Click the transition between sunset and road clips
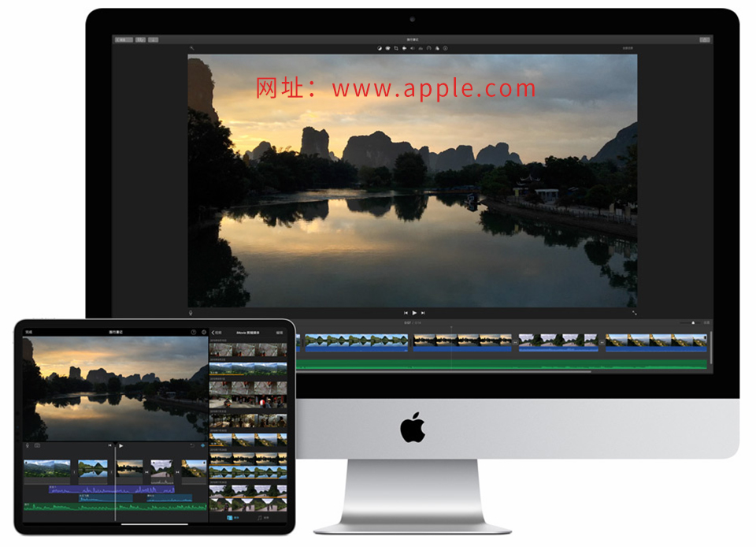 coord(515,342)
